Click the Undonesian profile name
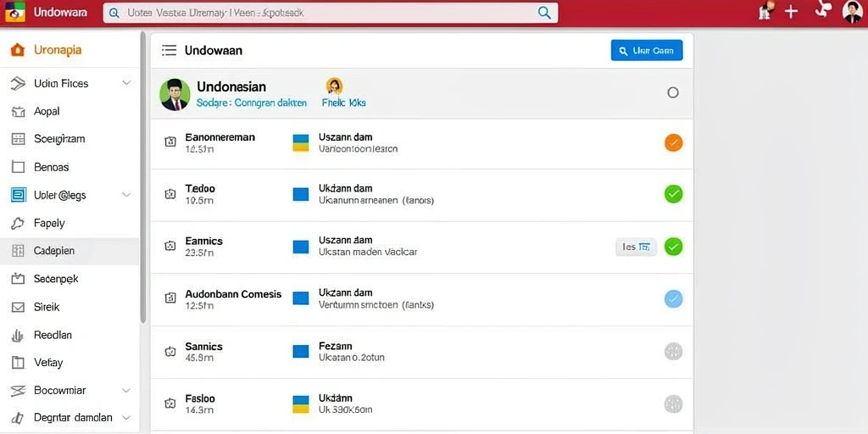Screen dimensions: 868x434 231,86
